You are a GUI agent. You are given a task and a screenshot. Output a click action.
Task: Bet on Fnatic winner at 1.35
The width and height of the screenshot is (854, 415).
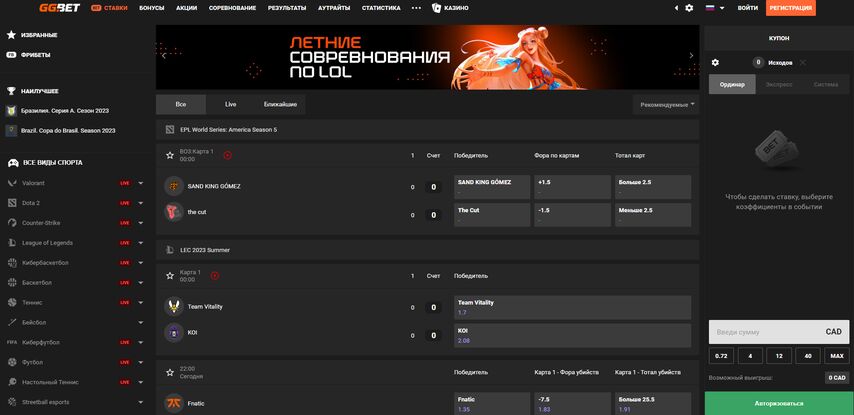tap(492, 404)
